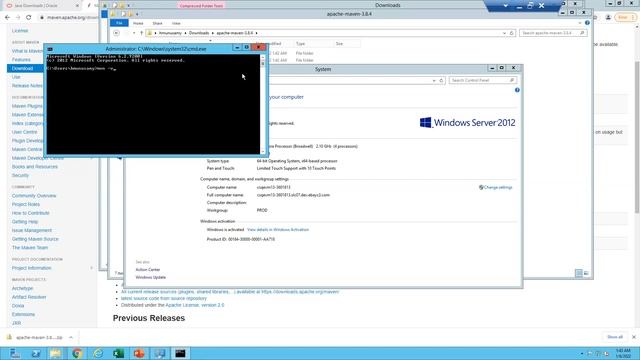Open the cmd.exe window system icon
Screen dimensions: 640x360
click(50, 49)
